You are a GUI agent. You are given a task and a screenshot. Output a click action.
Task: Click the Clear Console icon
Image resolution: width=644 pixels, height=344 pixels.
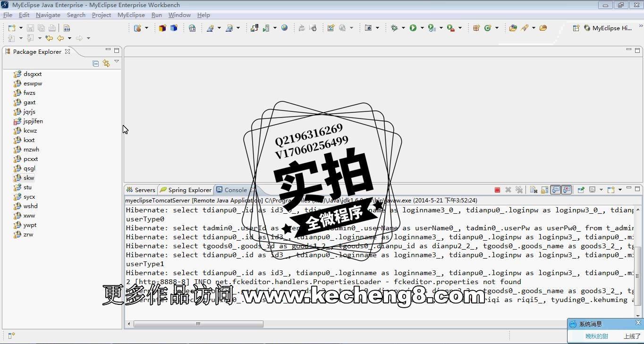tap(534, 190)
